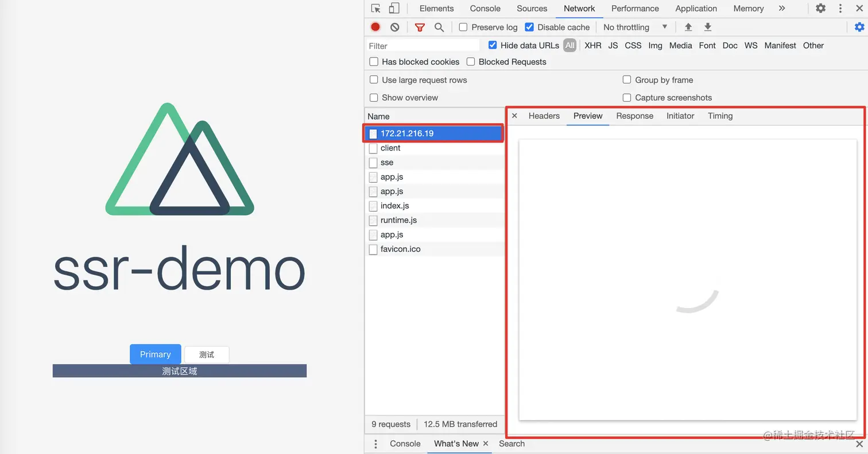Check Group by frame
The image size is (868, 454).
click(627, 80)
